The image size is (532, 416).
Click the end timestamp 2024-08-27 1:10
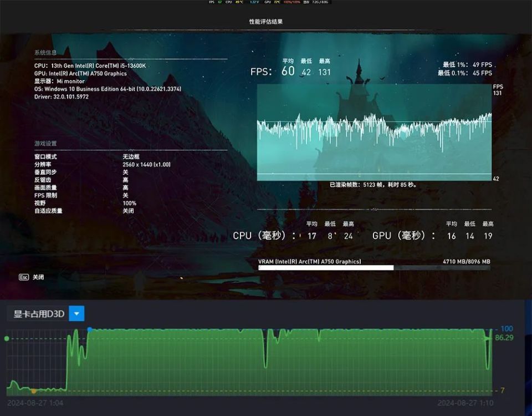point(465,403)
